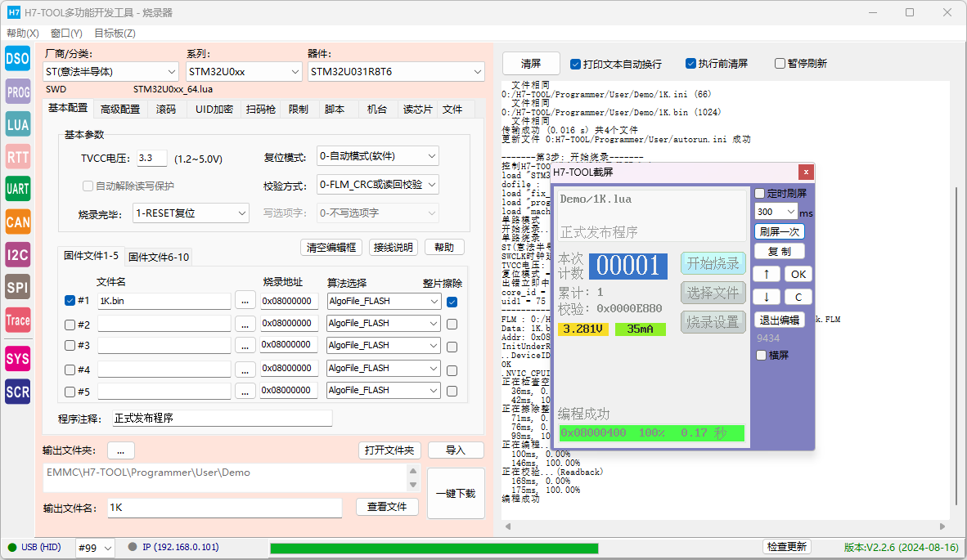Click the 打开文件夹 button

pyautogui.click(x=389, y=450)
